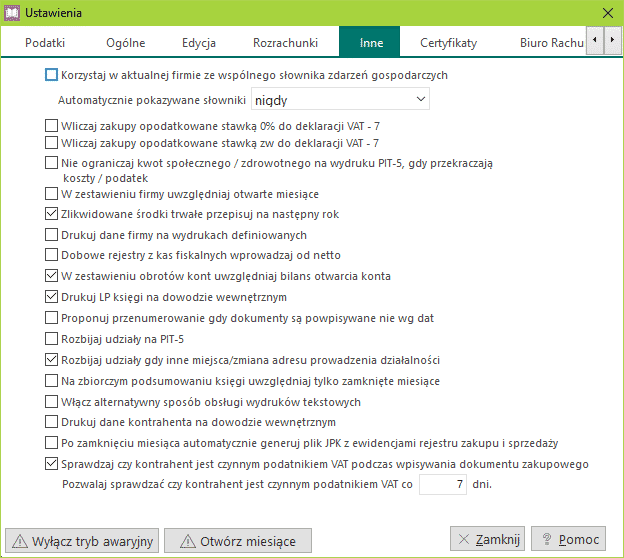Uncheck uwzględniaj bilans otwarcia konta option
Screen dimensions: 624x558
(51, 276)
